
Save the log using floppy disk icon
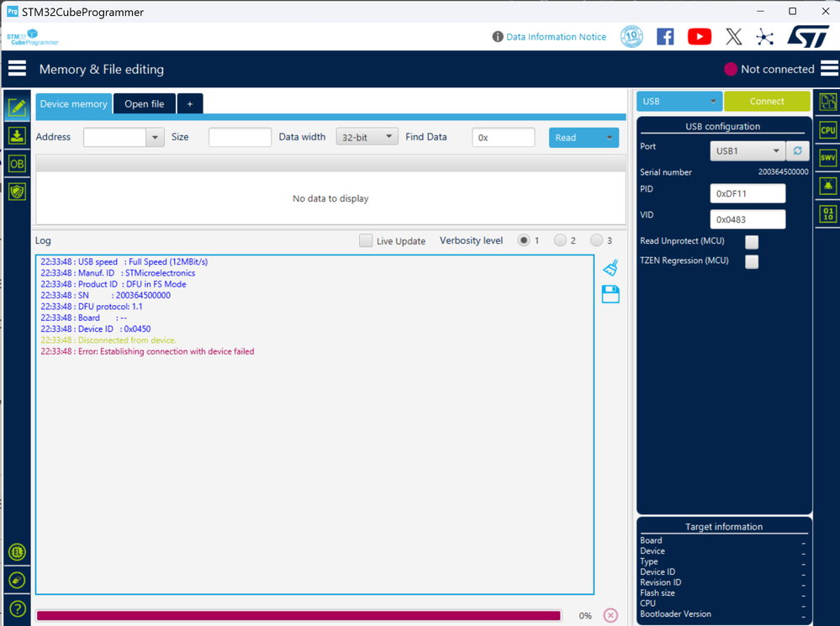tap(610, 294)
